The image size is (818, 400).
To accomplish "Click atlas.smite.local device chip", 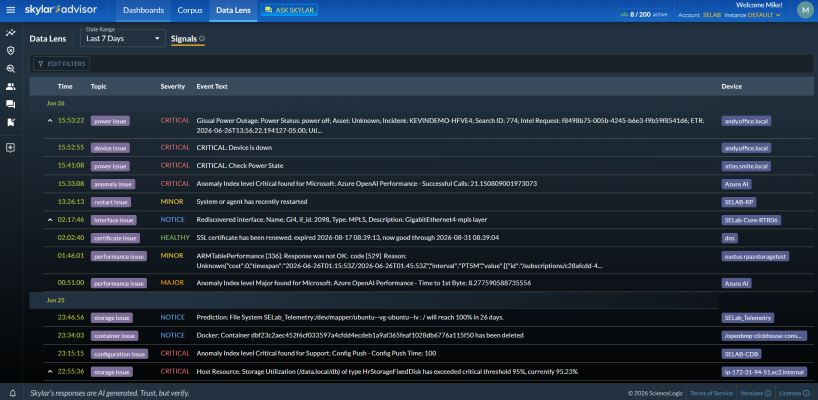I will [746, 166].
